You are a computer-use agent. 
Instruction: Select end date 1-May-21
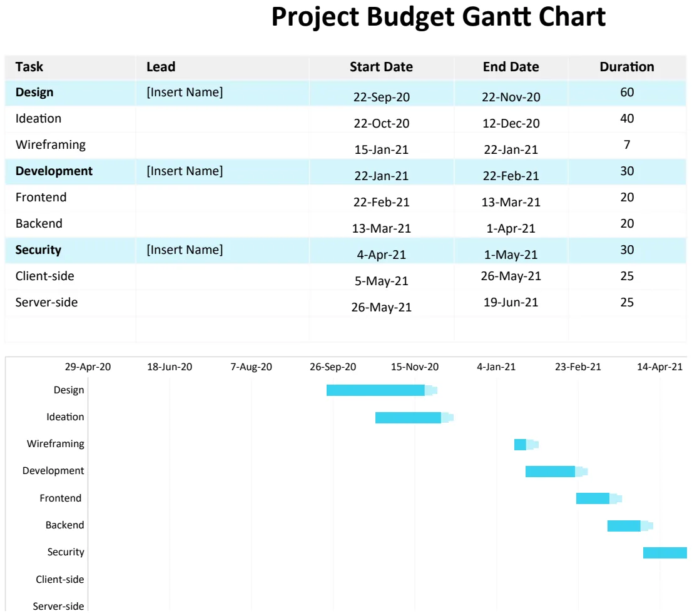[x=511, y=255]
